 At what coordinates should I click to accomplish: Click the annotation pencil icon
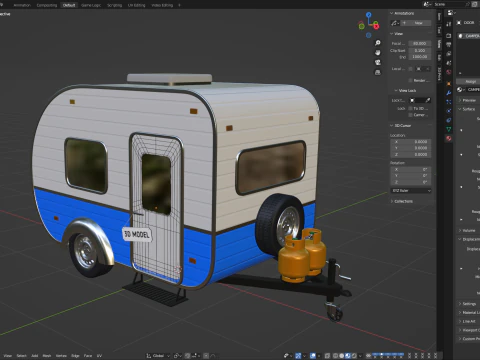coord(394,23)
